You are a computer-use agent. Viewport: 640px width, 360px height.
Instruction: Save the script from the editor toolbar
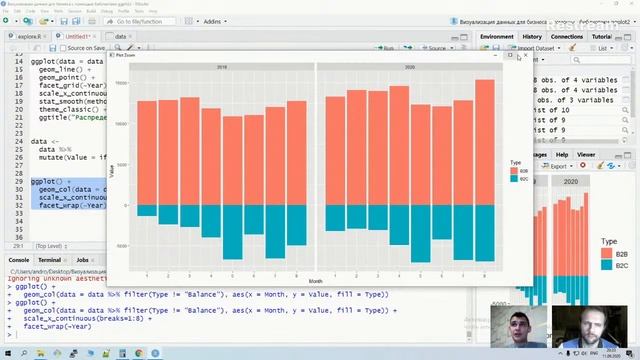[52, 48]
